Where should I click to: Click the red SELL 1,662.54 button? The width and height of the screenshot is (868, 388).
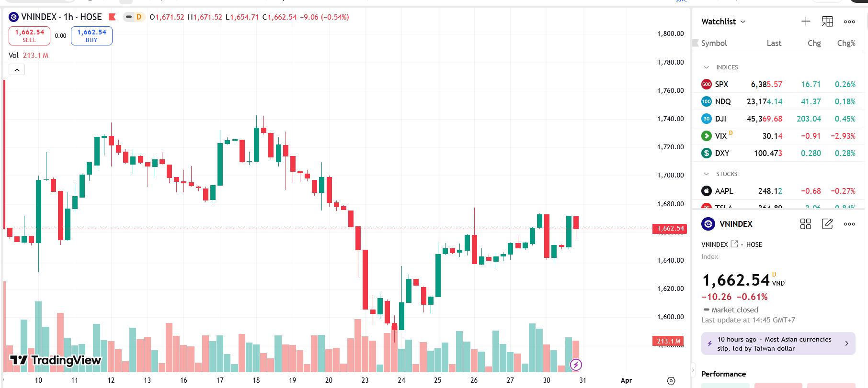pyautogui.click(x=29, y=36)
